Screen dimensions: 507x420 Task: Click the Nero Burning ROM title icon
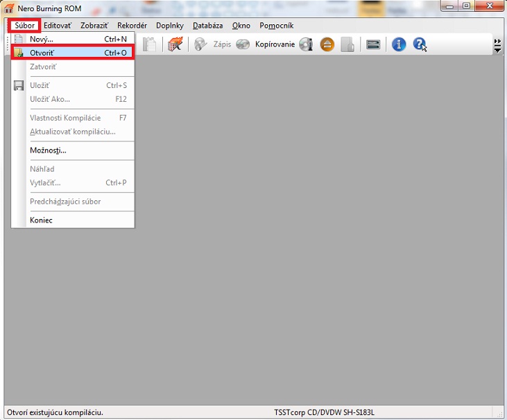[9, 8]
